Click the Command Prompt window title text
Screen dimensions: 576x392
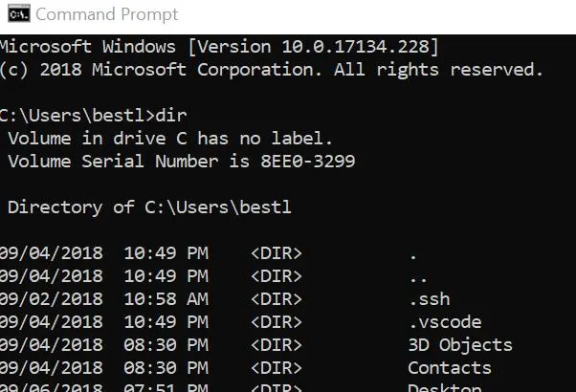106,15
